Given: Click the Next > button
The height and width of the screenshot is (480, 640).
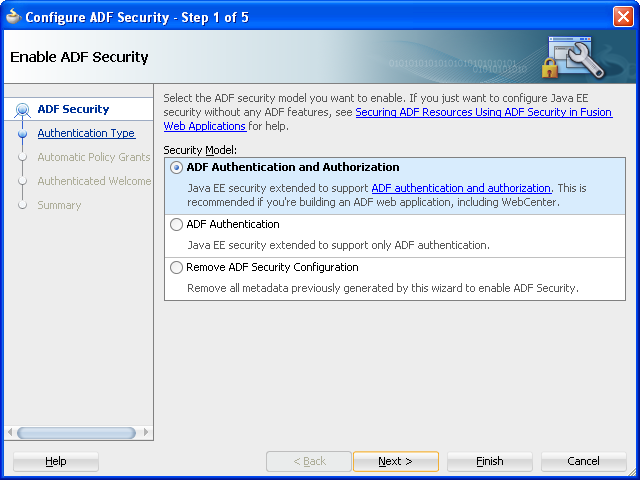Looking at the screenshot, I should point(396,461).
